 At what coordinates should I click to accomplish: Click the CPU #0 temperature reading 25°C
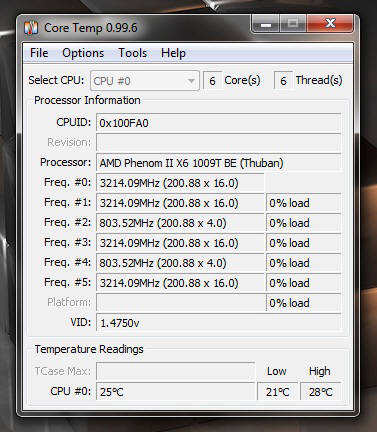tap(176, 392)
